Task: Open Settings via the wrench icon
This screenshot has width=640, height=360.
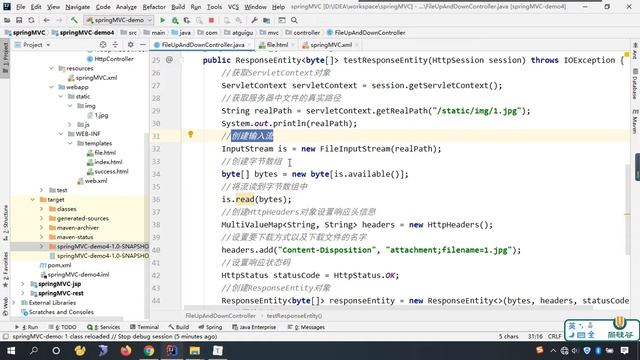Action: (254, 20)
